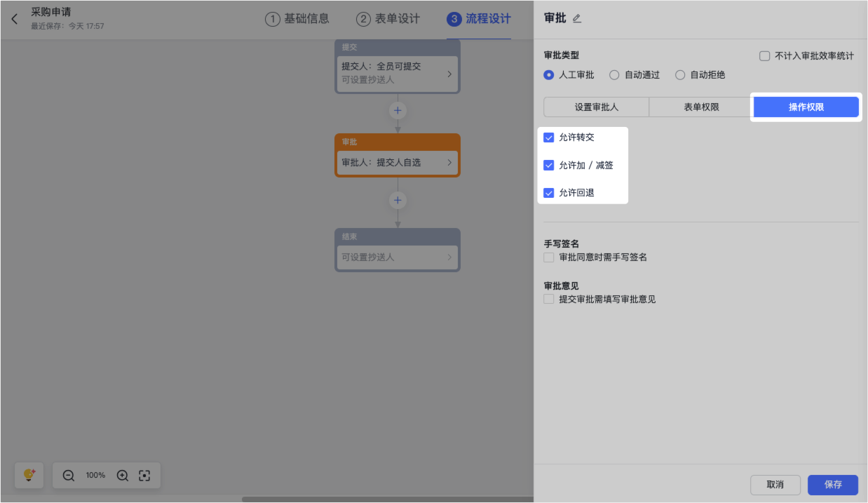The image size is (868, 503).
Task: Expand the 结束 node 可设置抄送人 chevron
Action: (x=449, y=257)
